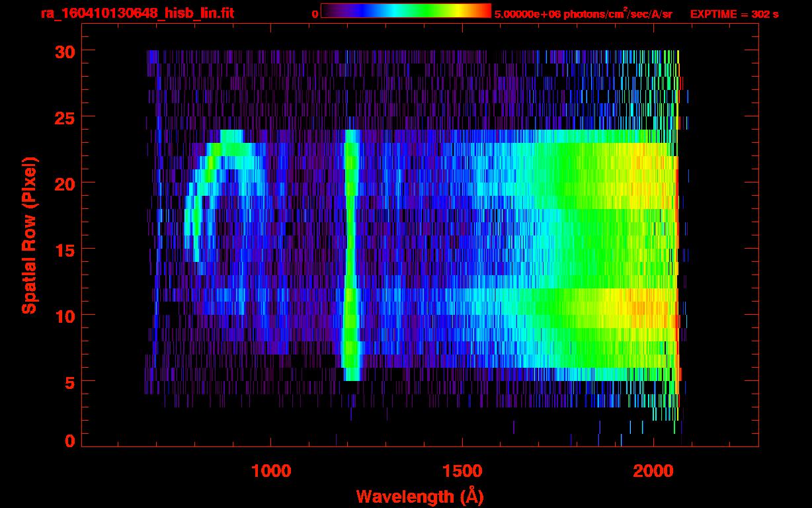Click the 1500 tick label on wavelength axis
The width and height of the screenshot is (812, 508).
[462, 471]
